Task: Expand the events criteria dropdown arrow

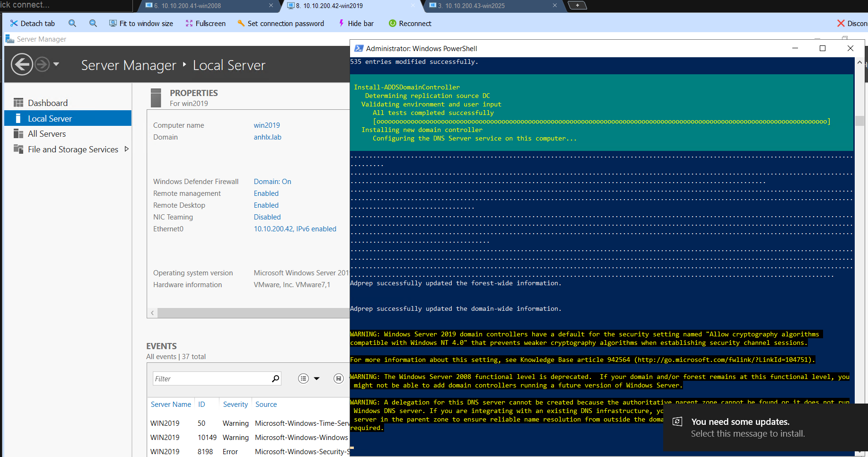Action: point(317,378)
